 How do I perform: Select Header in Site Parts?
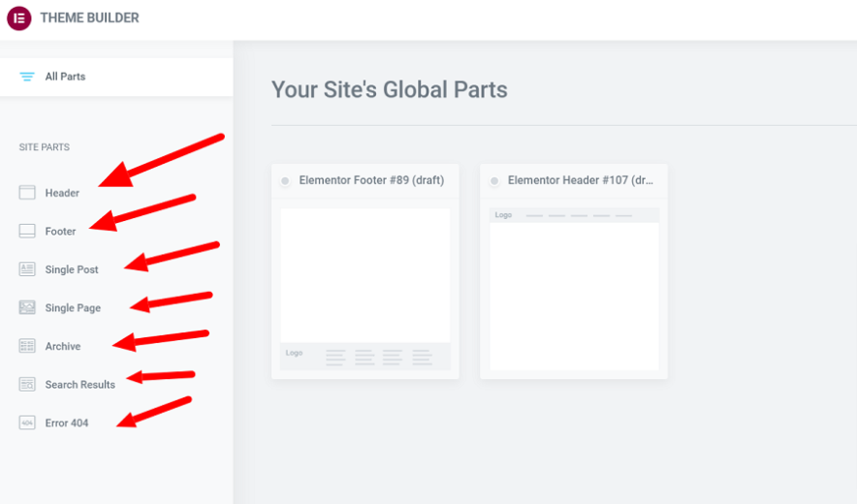click(x=62, y=193)
